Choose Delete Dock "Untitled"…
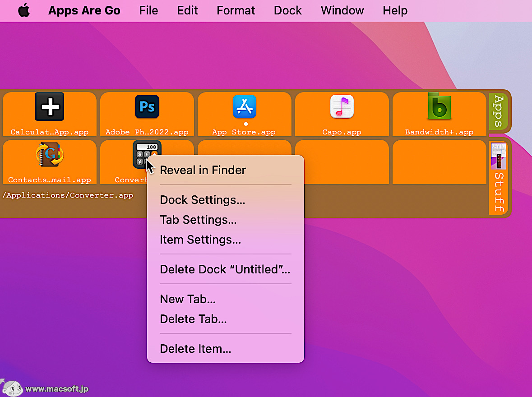This screenshot has width=532, height=397. (x=226, y=269)
